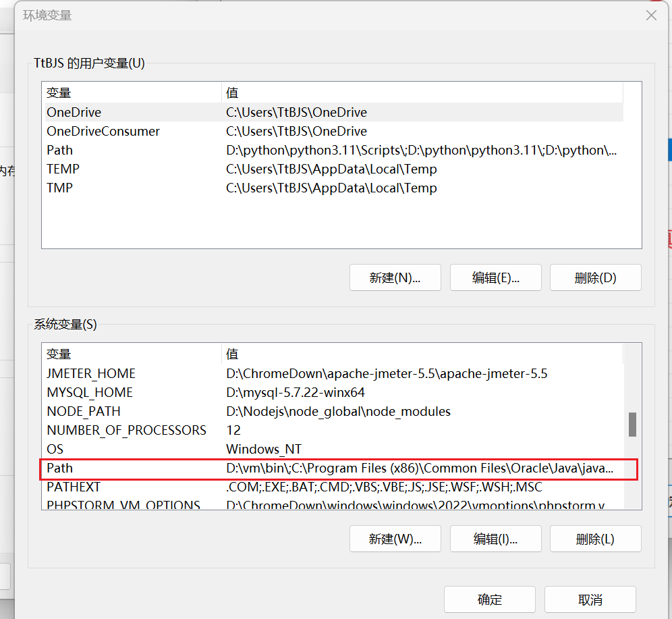Close the 环境变量 dialog window

[651, 16]
